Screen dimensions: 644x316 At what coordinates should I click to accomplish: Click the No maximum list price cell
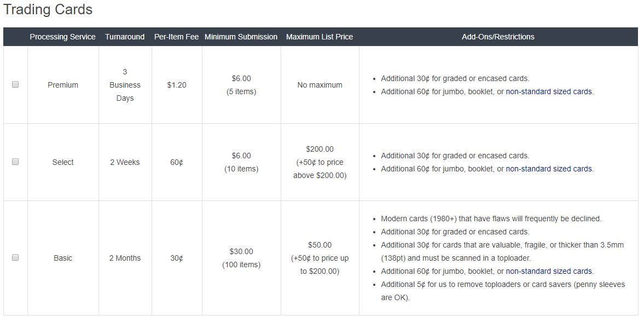320,85
